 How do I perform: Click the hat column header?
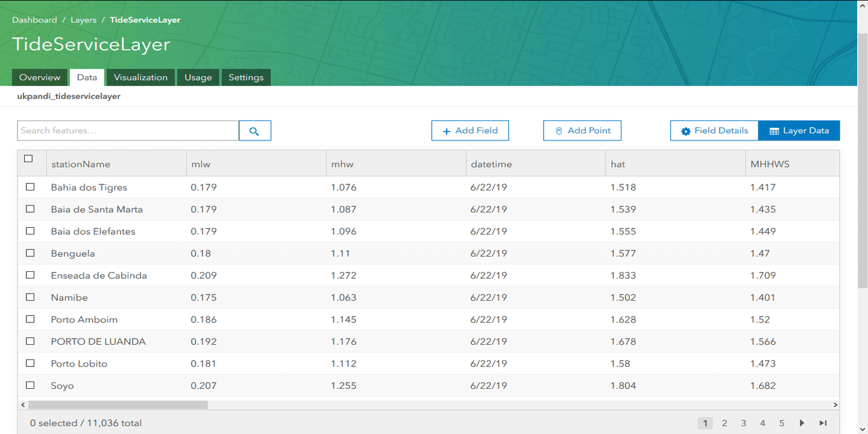[675, 164]
